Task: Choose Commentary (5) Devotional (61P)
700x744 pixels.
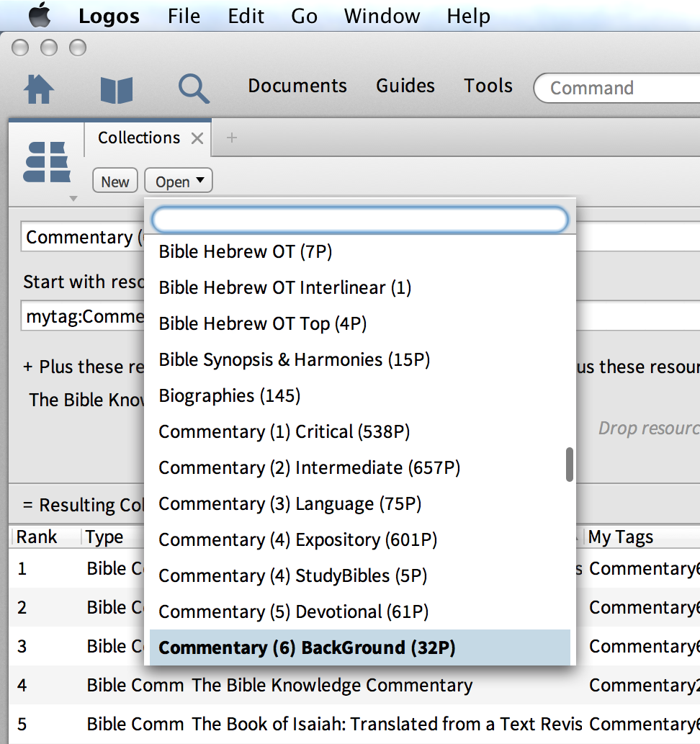Action: [x=360, y=612]
